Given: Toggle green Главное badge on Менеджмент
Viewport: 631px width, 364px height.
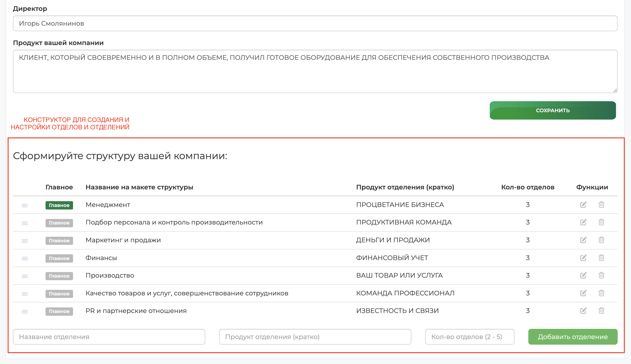Looking at the screenshot, I should (x=59, y=205).
